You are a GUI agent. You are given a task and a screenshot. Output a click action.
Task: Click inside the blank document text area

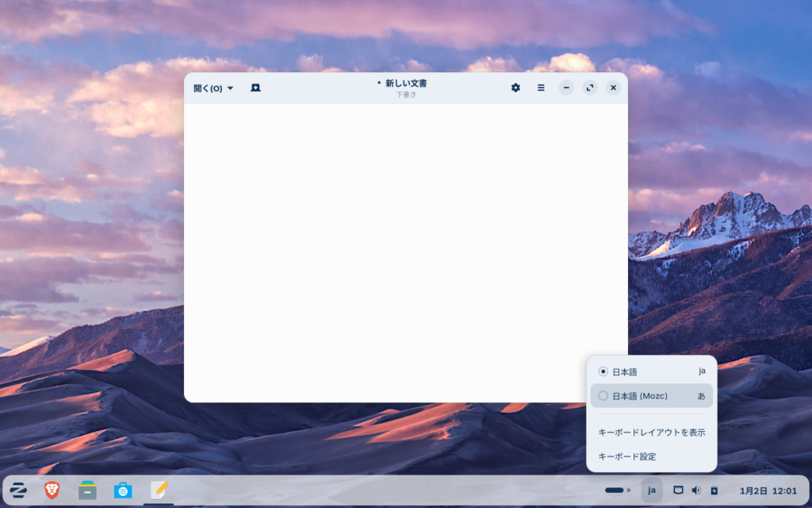pyautogui.click(x=405, y=252)
